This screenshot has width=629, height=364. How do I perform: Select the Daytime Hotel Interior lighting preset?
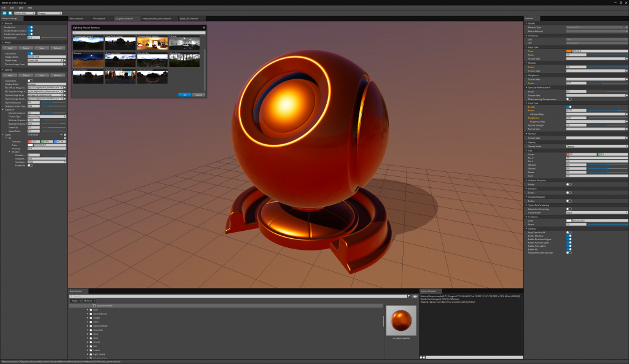pos(152,43)
